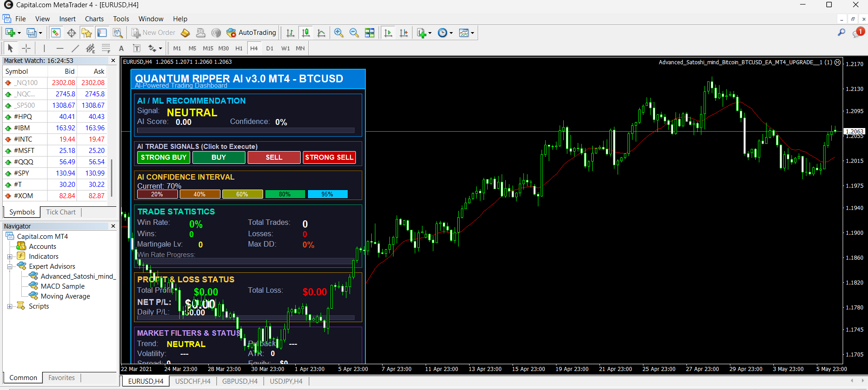Switch timeframe to D1
This screenshot has width=868, height=390.
(x=270, y=48)
